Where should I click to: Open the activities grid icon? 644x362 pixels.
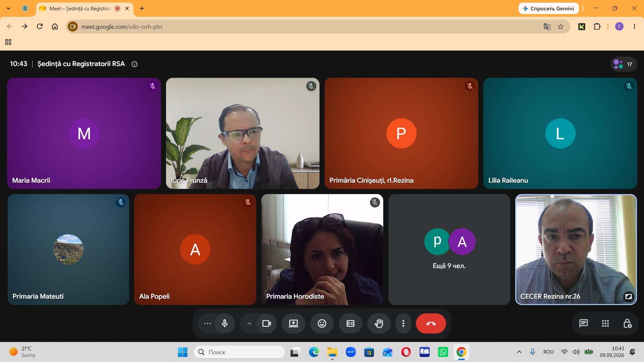605,323
